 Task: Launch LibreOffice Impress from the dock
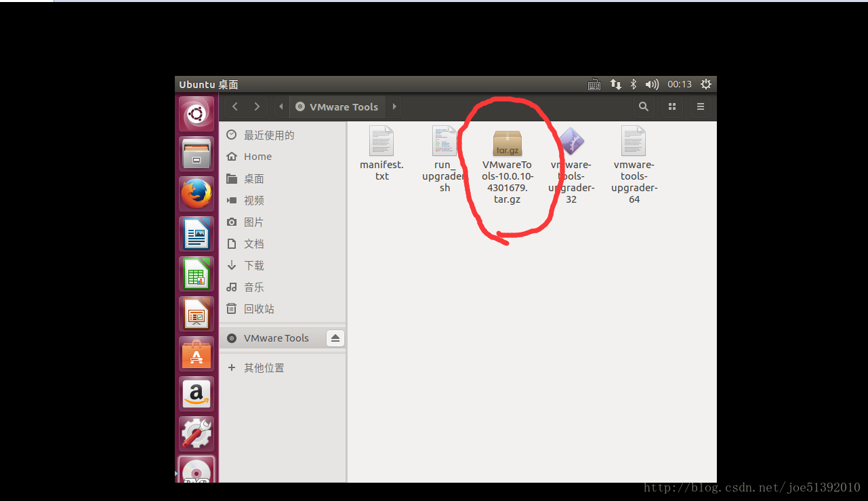(x=197, y=314)
